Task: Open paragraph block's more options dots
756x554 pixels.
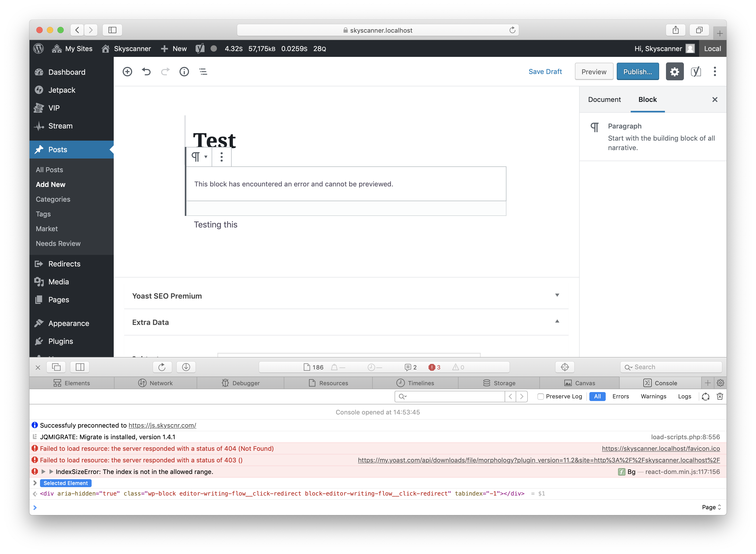Action: [222, 157]
